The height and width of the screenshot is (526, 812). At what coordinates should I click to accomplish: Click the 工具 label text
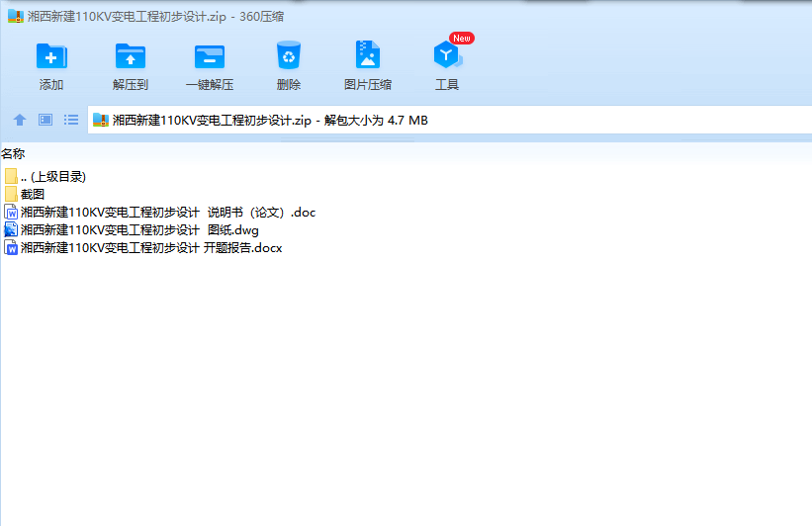coord(447,84)
